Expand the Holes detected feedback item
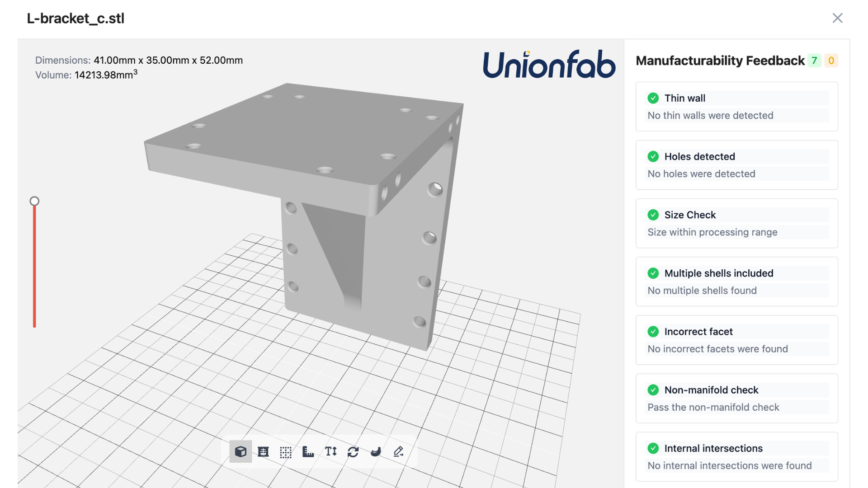The width and height of the screenshot is (868, 488). (736, 165)
